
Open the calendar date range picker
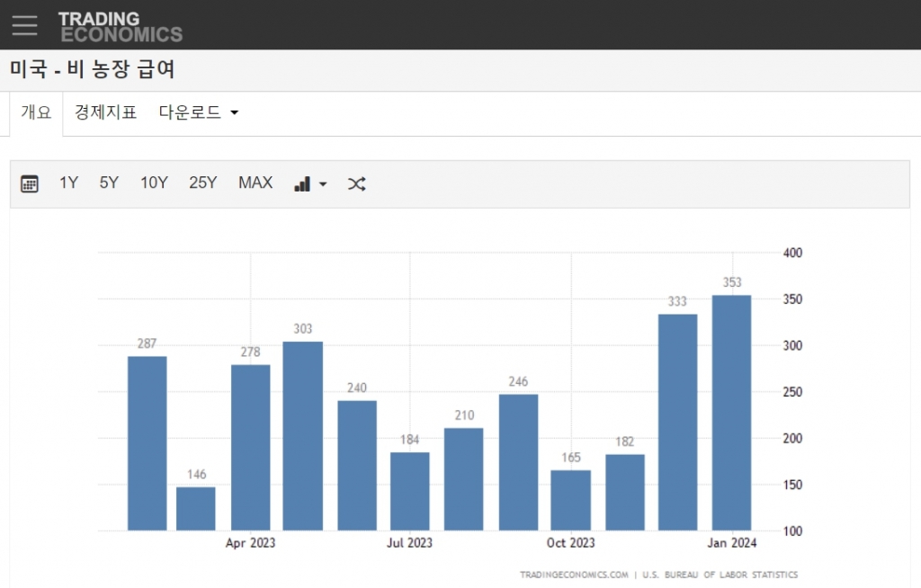(x=30, y=183)
